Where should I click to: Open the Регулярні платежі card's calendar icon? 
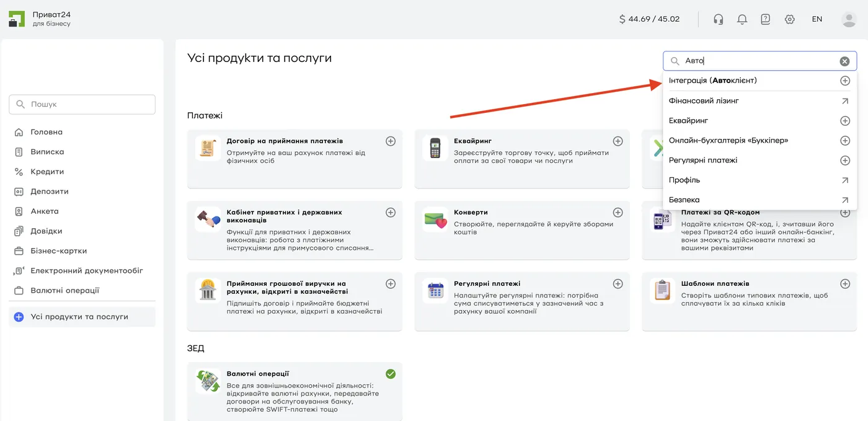coord(435,291)
